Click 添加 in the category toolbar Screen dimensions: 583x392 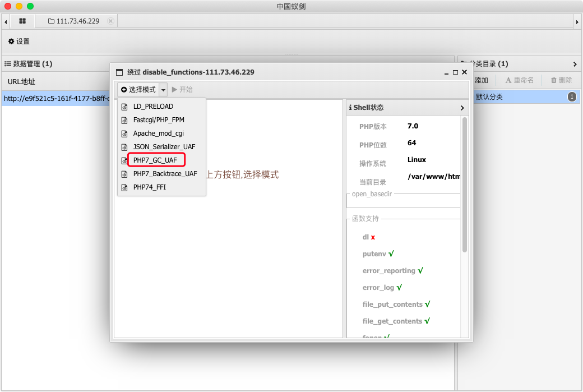coord(481,80)
